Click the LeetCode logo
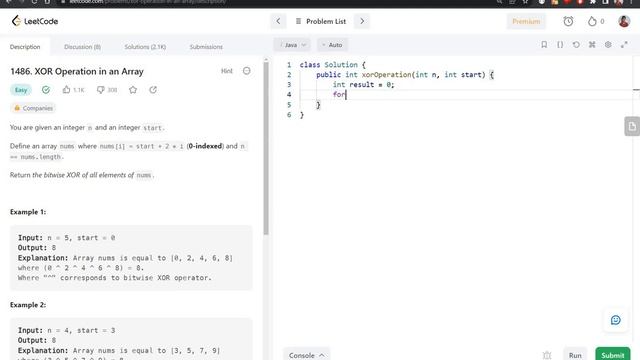 [x=35, y=21]
